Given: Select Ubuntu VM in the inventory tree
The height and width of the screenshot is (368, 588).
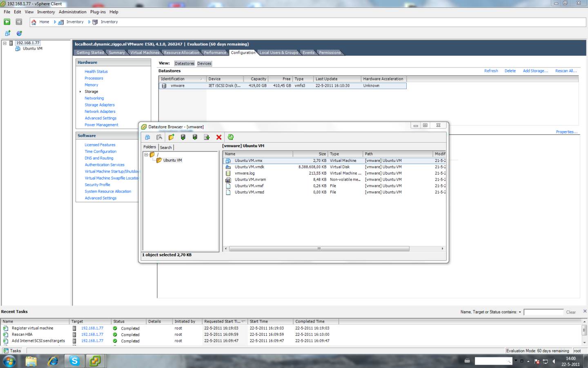Looking at the screenshot, I should coord(32,49).
